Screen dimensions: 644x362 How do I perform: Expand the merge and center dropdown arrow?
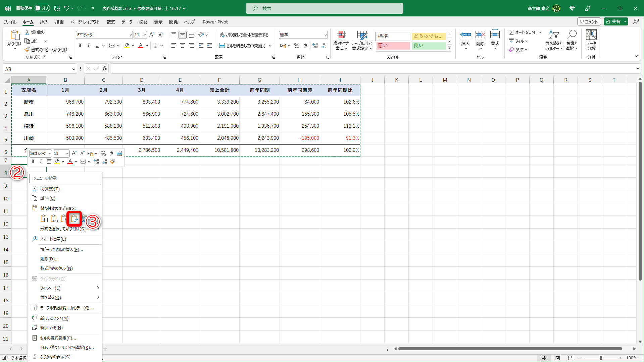(x=270, y=46)
